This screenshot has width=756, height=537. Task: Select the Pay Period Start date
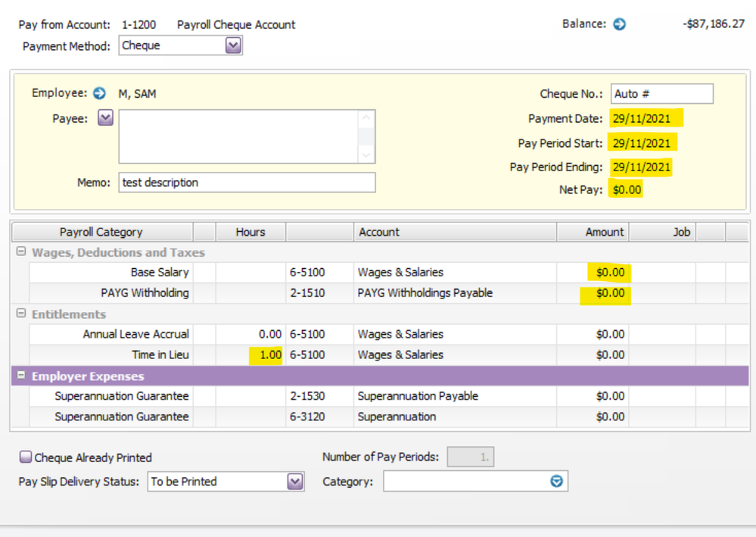(x=642, y=143)
